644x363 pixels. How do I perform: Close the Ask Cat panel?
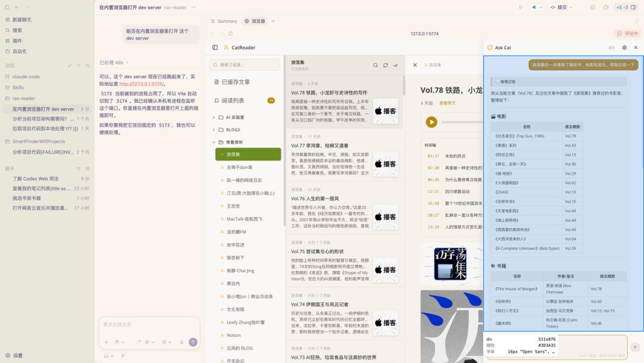click(x=636, y=48)
